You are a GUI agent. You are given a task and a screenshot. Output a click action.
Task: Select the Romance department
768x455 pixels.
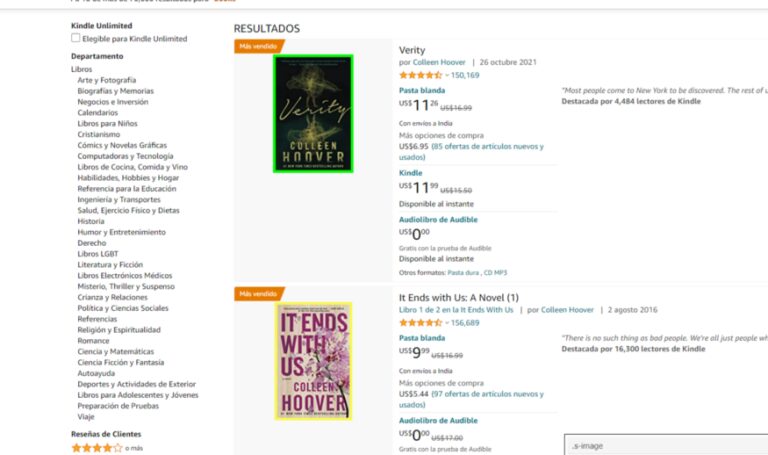(x=93, y=340)
